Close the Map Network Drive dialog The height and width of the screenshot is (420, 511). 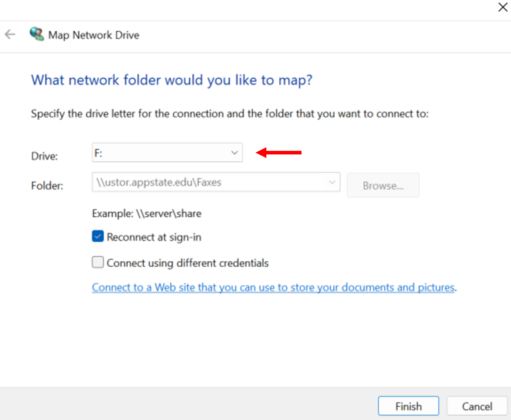[x=502, y=7]
